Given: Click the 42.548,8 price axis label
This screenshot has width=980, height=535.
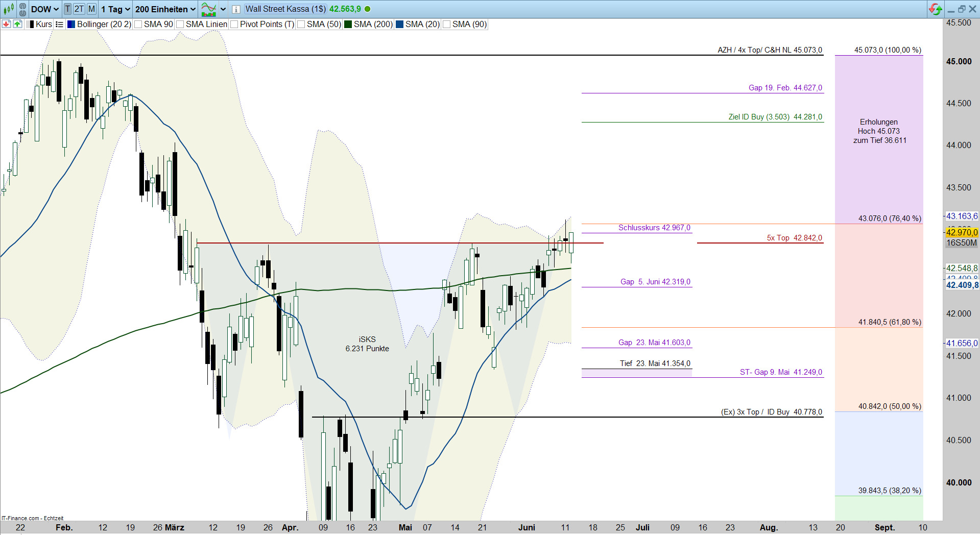Looking at the screenshot, I should 961,268.
